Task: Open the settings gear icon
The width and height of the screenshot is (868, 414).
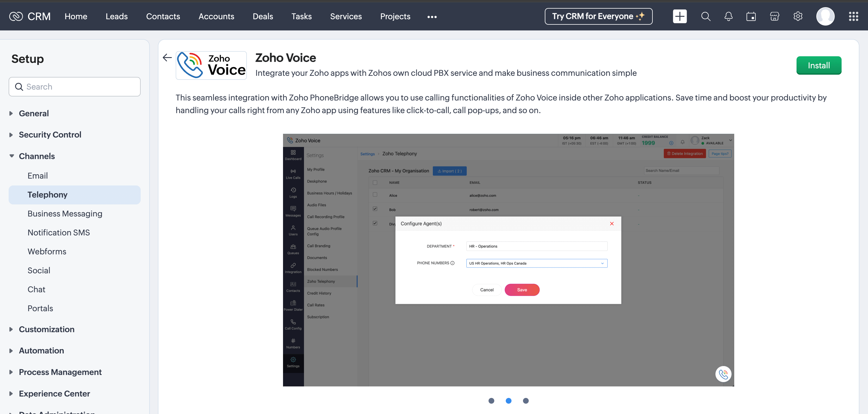Action: [798, 16]
